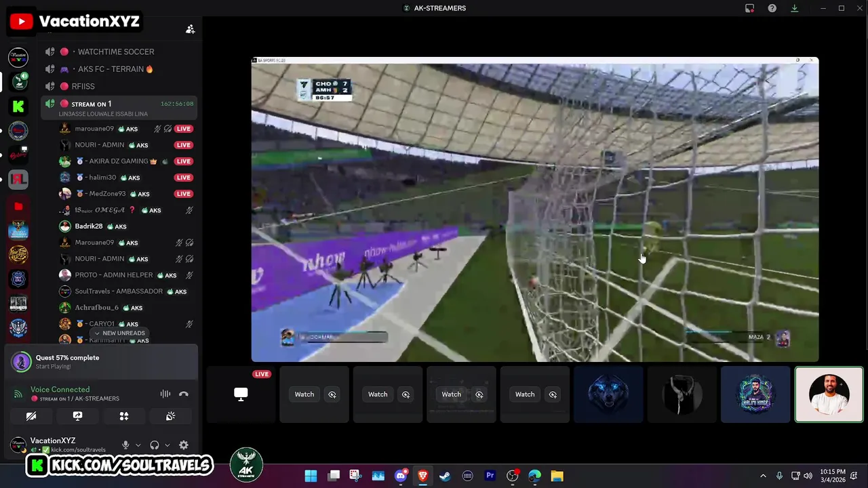
Task: Select the green K server icon
Action: (18, 106)
